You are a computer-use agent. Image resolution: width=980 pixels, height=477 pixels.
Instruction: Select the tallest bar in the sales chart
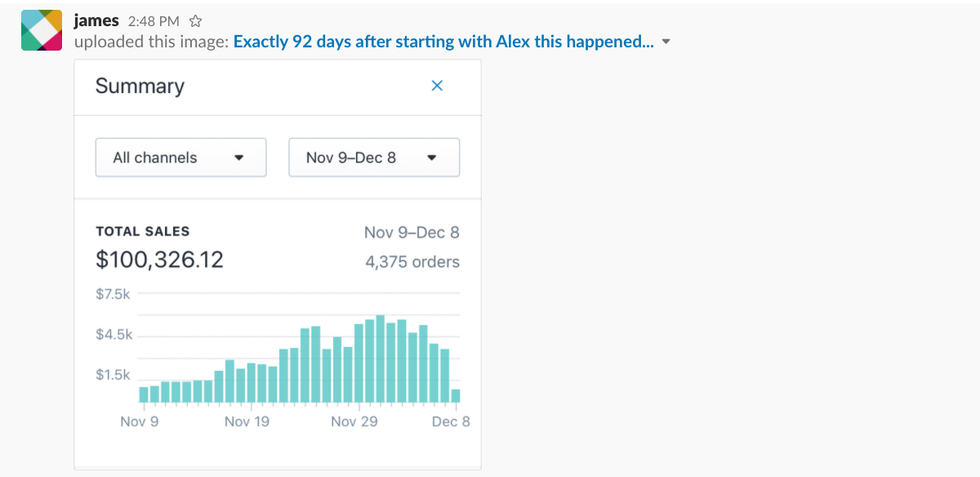point(381,359)
